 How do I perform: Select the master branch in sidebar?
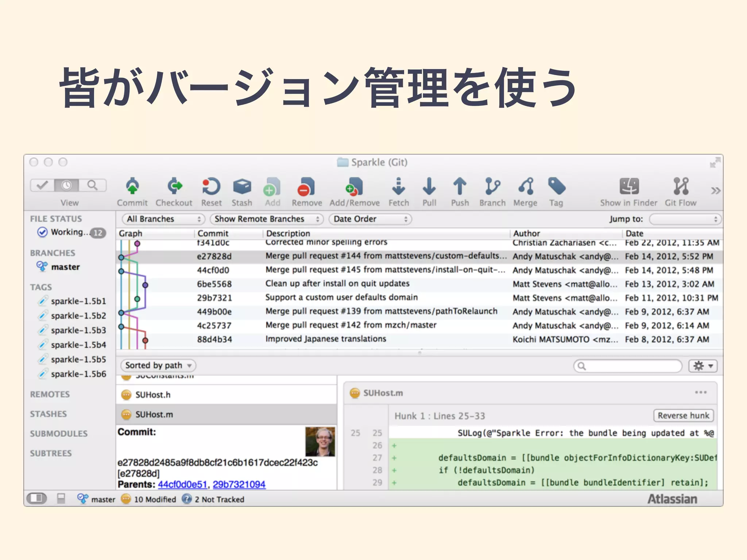(x=65, y=267)
